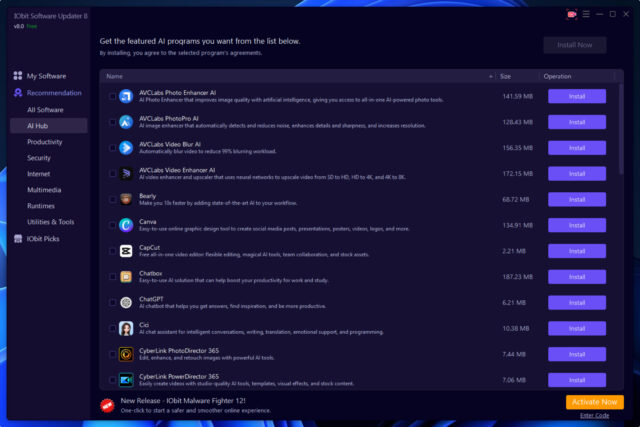Select All Software category
Screen dimensions: 640x427
point(45,110)
